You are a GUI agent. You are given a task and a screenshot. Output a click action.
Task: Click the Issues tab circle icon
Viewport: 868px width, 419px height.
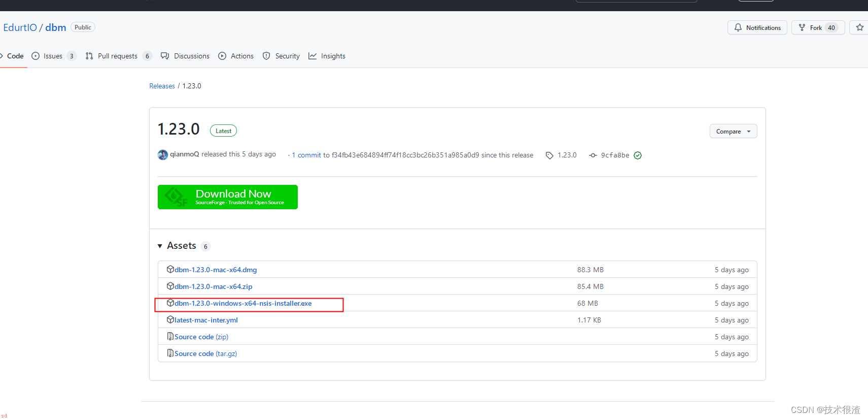coord(36,56)
